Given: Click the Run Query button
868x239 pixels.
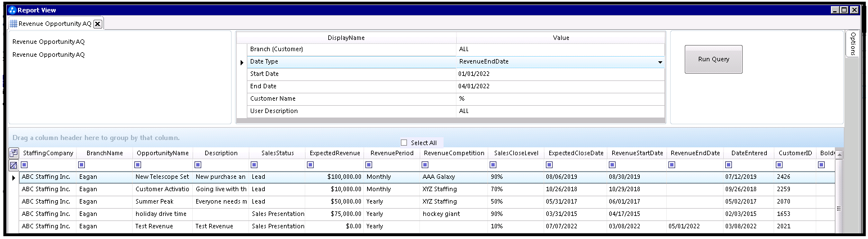Looking at the screenshot, I should 713,59.
